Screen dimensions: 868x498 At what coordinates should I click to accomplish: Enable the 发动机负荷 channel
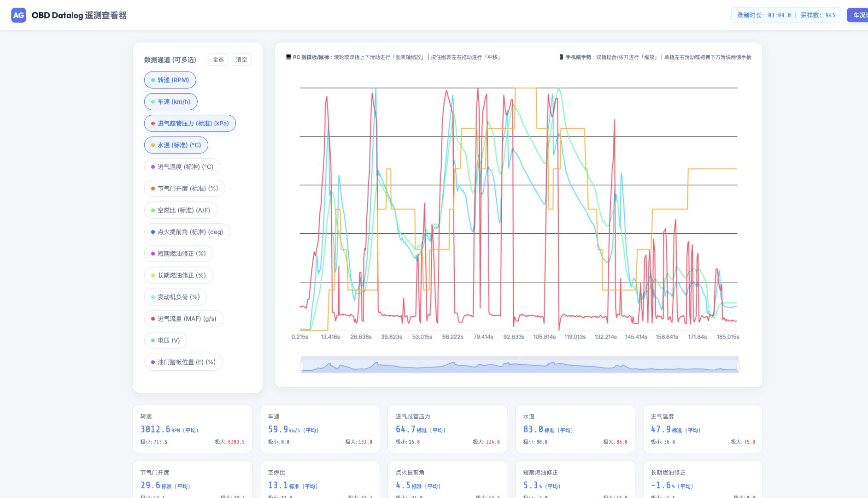(176, 297)
